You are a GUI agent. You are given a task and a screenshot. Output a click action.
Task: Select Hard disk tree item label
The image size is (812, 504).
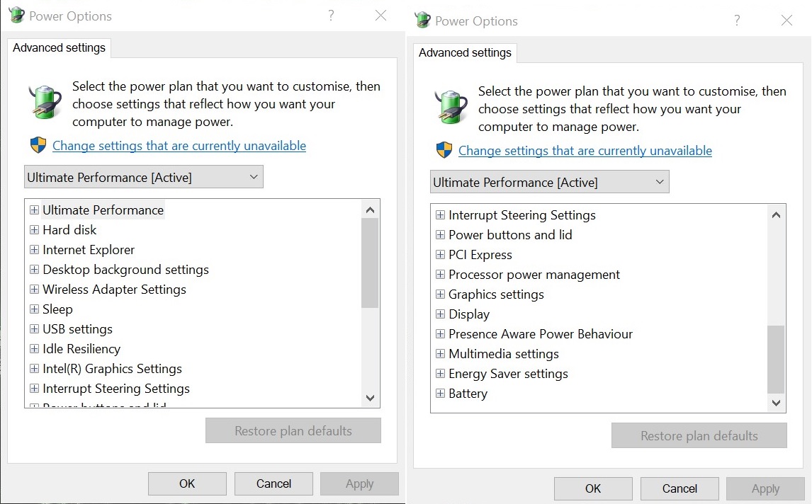pos(69,230)
